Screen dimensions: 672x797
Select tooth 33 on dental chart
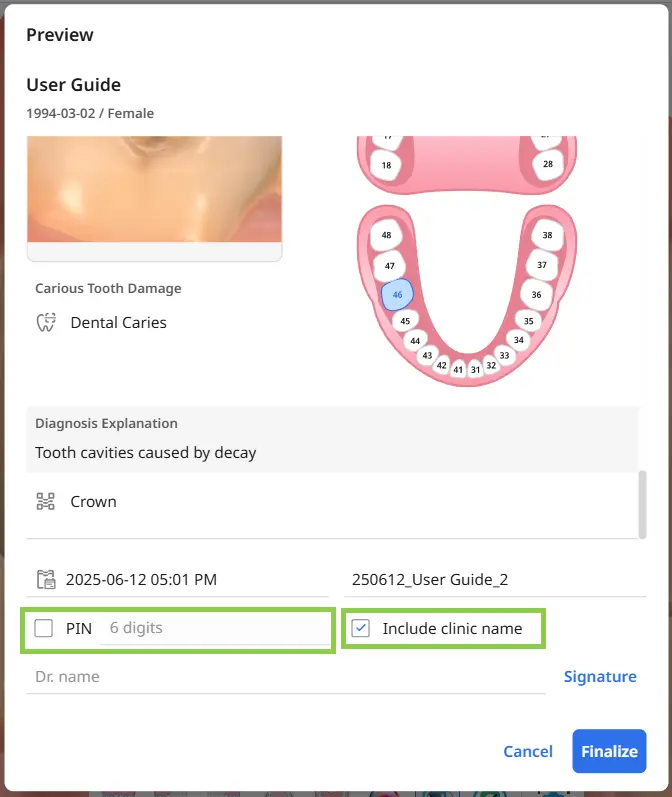[x=504, y=355]
